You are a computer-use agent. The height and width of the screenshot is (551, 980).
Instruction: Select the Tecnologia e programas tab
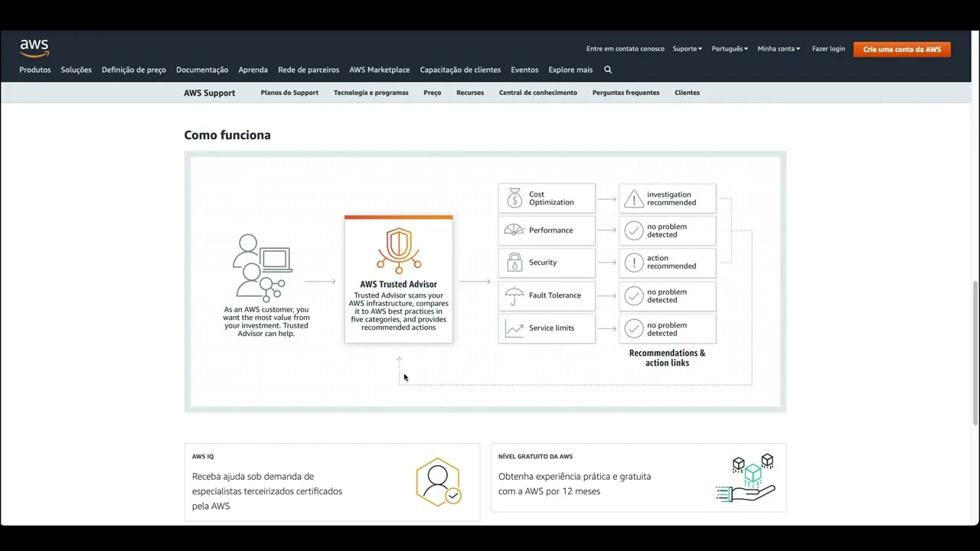pyautogui.click(x=371, y=93)
